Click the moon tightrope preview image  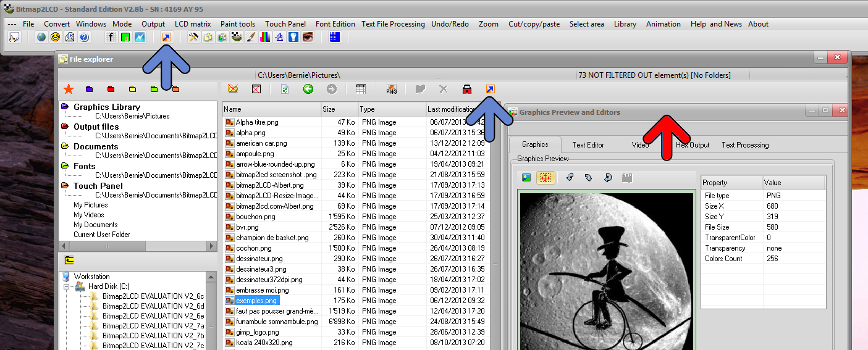point(607,270)
